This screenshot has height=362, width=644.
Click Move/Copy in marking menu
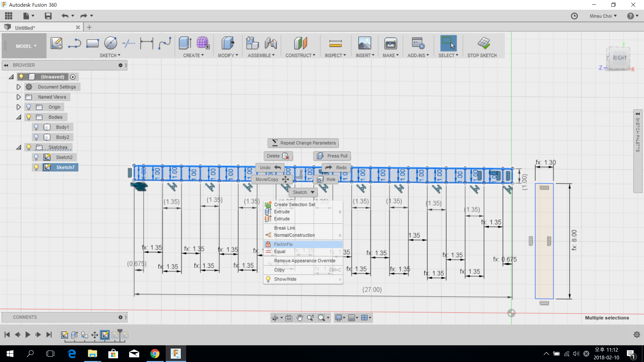tap(272, 179)
